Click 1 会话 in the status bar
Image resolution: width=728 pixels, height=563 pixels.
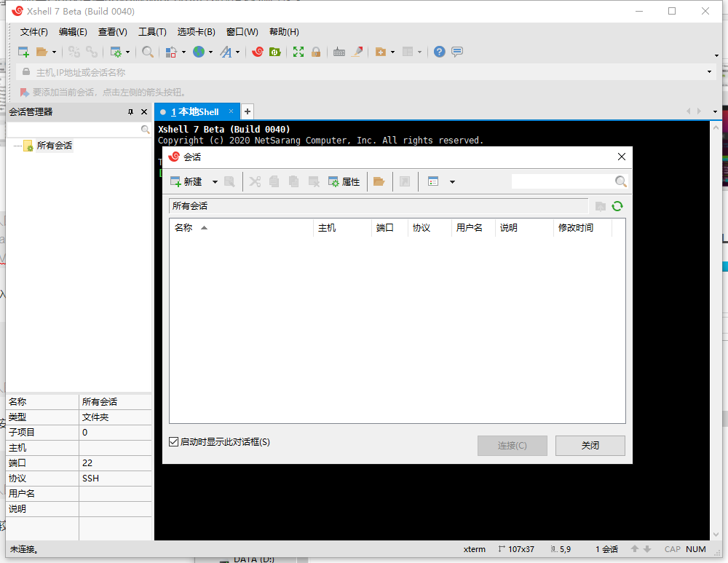click(x=607, y=550)
